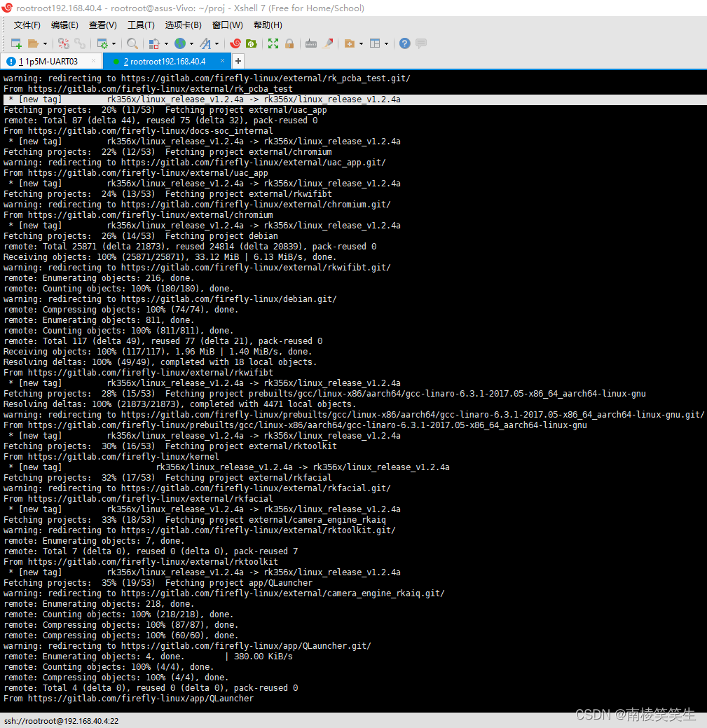707x728 pixels.
Task: Expand the Open Session dropdown arrow
Action: click(x=45, y=44)
